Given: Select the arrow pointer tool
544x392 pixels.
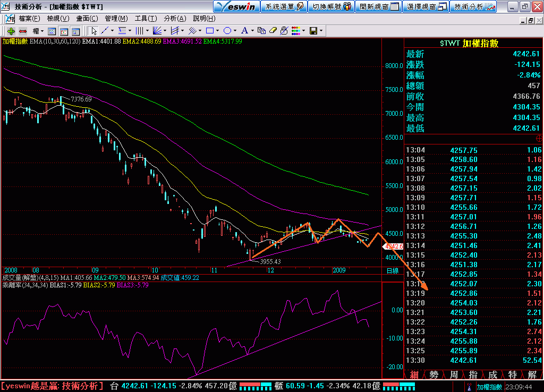Looking at the screenshot, I should coord(93,31).
